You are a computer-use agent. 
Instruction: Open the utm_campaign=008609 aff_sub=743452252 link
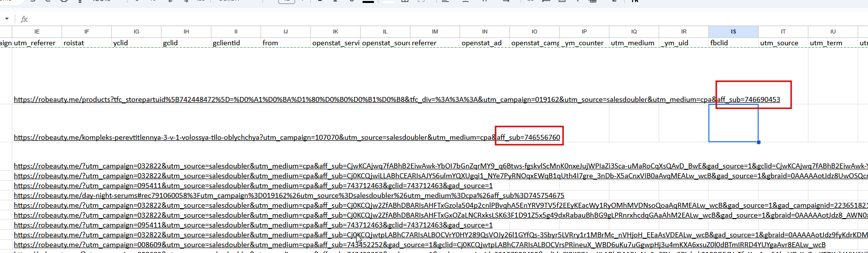point(420,245)
